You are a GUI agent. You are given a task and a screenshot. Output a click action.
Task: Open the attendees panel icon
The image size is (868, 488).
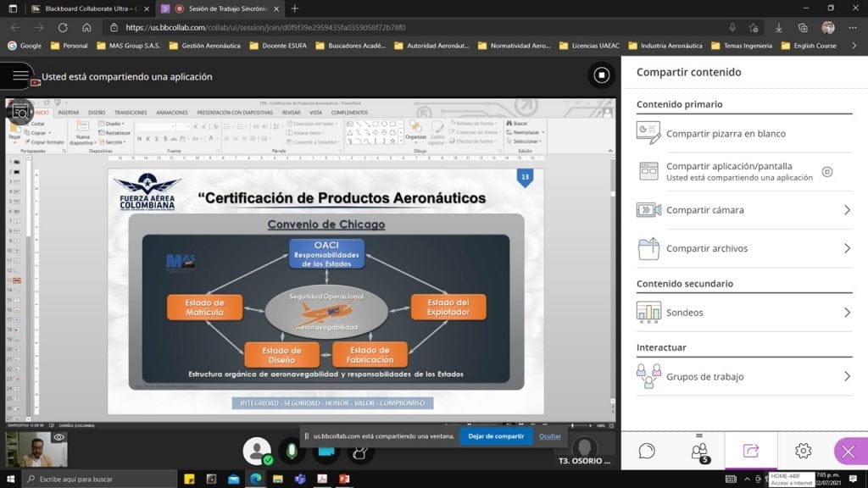[x=699, y=451]
